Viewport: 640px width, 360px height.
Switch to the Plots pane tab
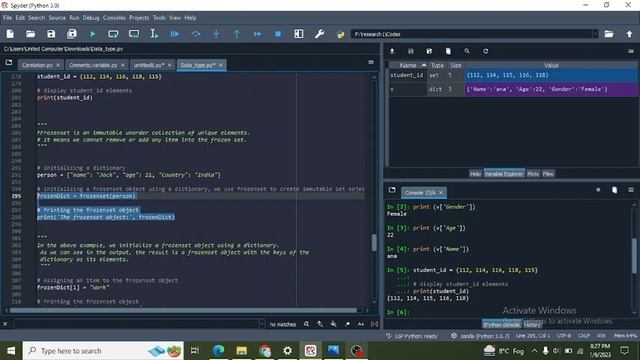click(533, 174)
